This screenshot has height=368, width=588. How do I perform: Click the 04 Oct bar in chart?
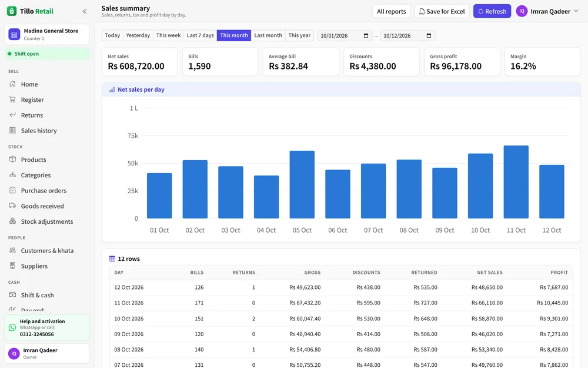266,197
